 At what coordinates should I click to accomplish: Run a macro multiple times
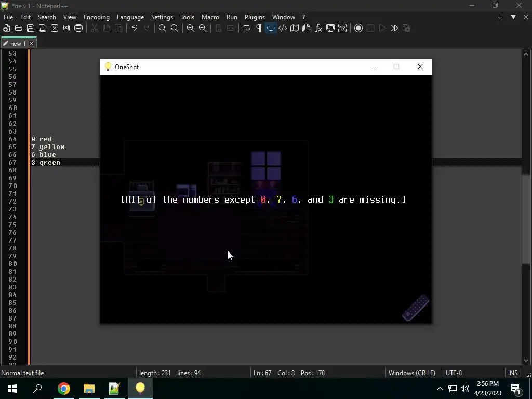point(394,28)
